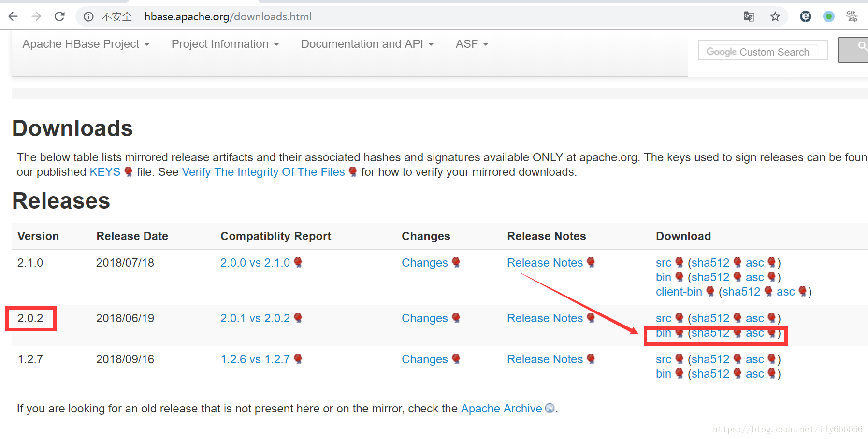Click external icon after 2.1.0 client-bin

pos(710,291)
